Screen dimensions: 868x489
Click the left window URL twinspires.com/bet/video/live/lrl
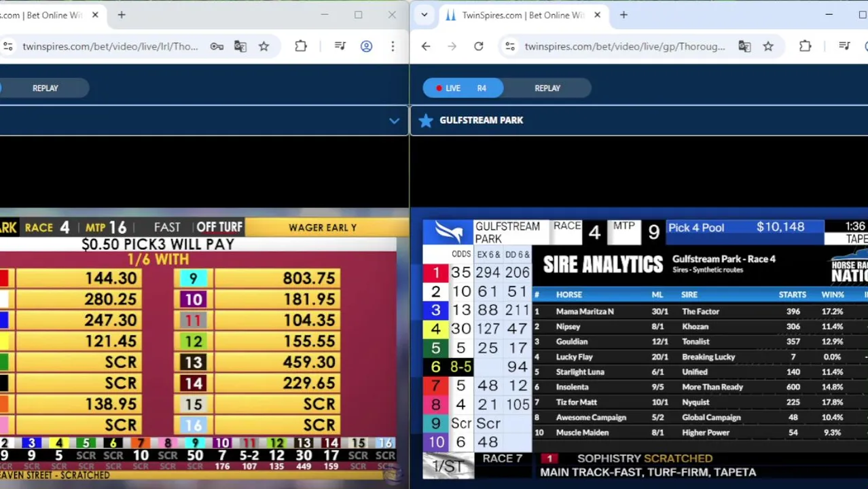[110, 46]
